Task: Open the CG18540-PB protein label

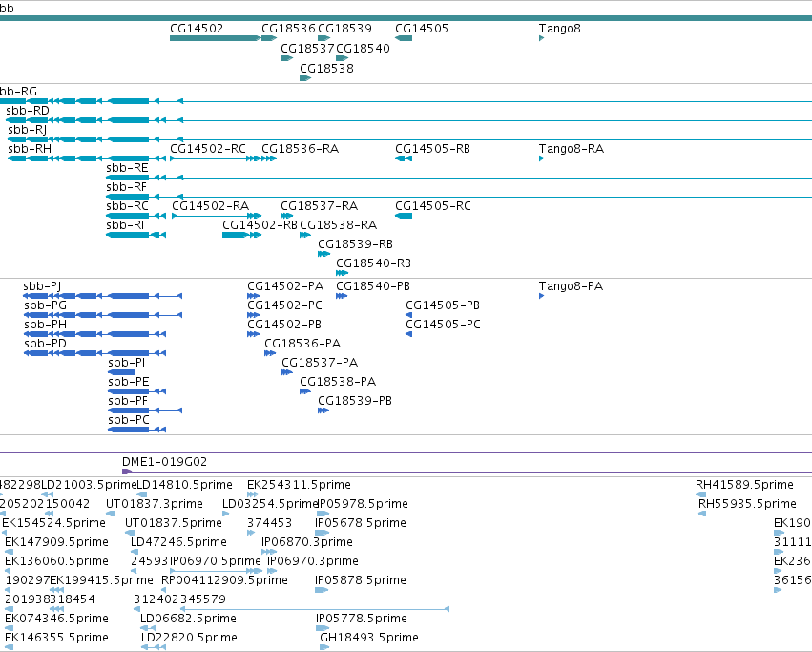Action: pyautogui.click(x=373, y=286)
